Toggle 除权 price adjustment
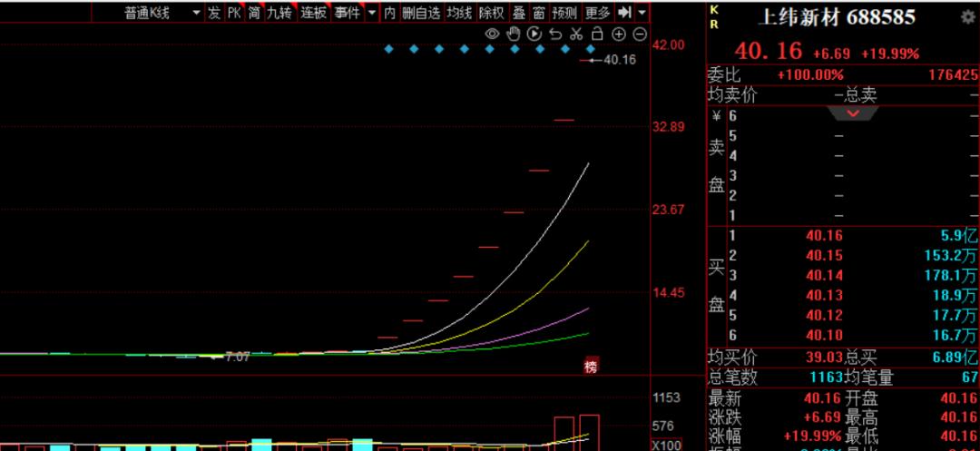 point(492,13)
